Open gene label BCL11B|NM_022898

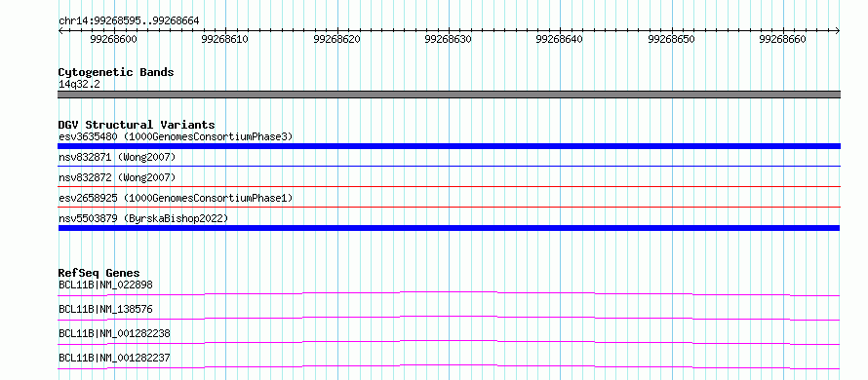(105, 285)
